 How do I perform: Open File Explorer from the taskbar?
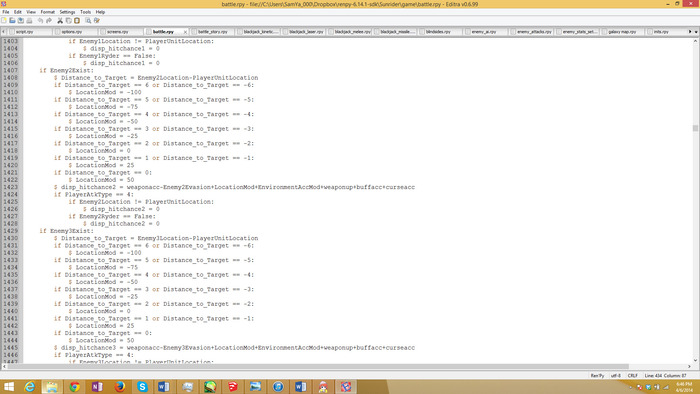click(x=52, y=387)
